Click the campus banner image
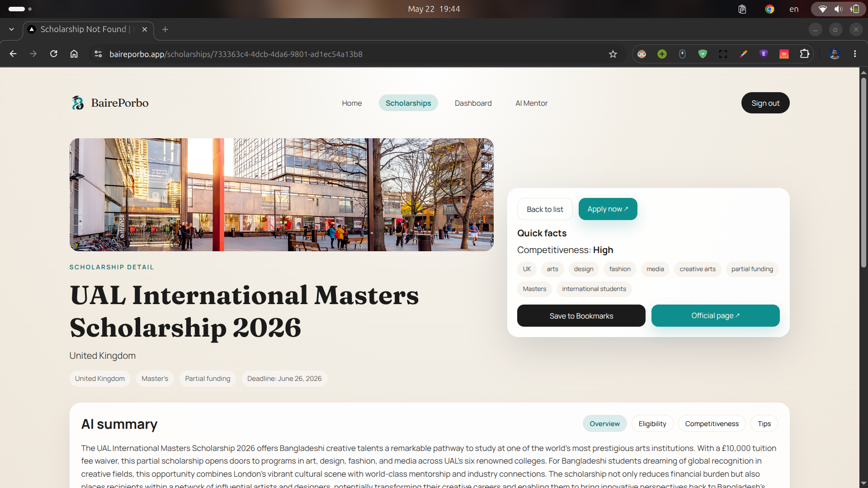868x488 pixels. [282, 195]
